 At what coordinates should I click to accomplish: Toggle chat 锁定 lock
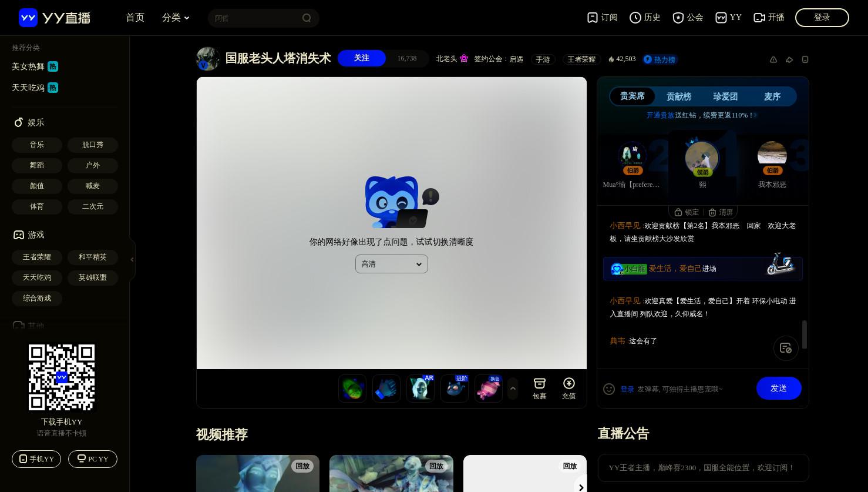[x=687, y=212]
